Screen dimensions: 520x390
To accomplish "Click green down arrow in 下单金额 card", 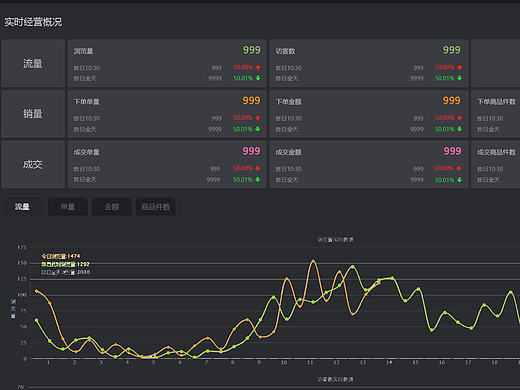I will click(460, 129).
